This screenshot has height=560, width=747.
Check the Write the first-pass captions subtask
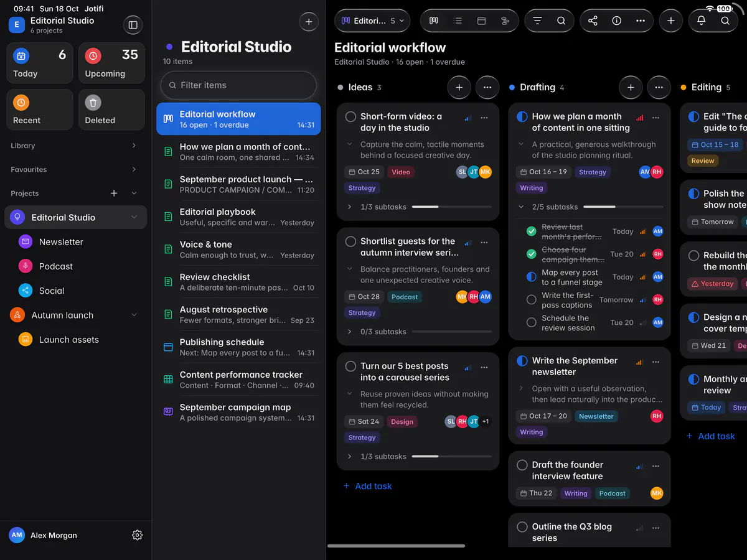click(x=531, y=300)
